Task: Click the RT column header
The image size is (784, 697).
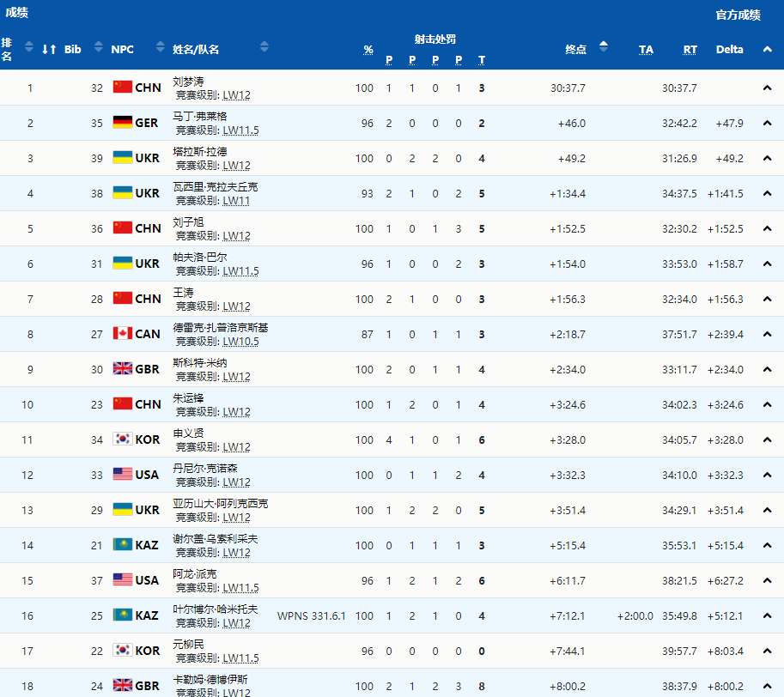Action: pos(690,50)
